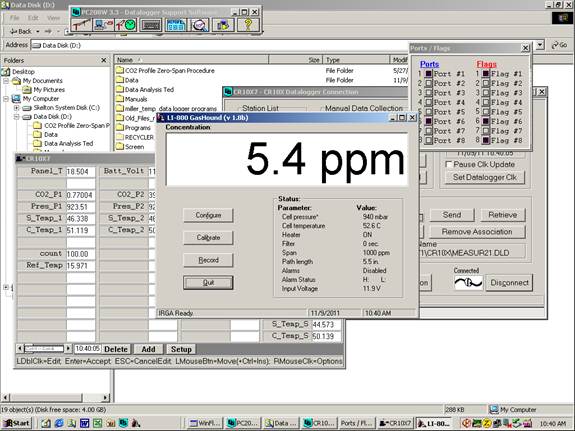Open the storage module icon in PC208W toolbar
The height and width of the screenshot is (431, 575).
(x=223, y=25)
